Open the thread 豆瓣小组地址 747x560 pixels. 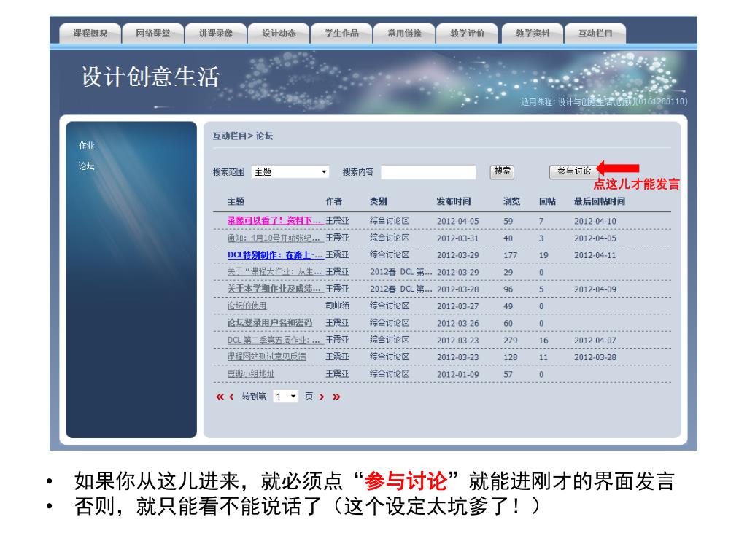click(251, 374)
